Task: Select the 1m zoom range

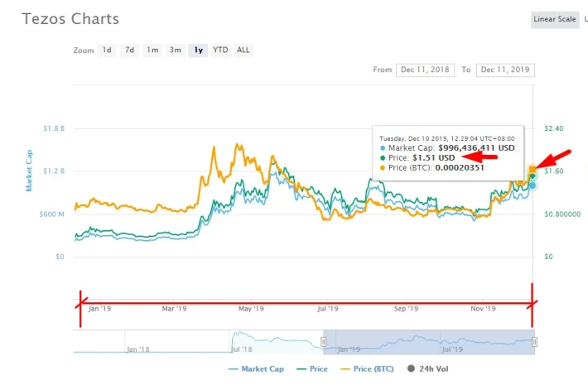Action: click(x=152, y=51)
